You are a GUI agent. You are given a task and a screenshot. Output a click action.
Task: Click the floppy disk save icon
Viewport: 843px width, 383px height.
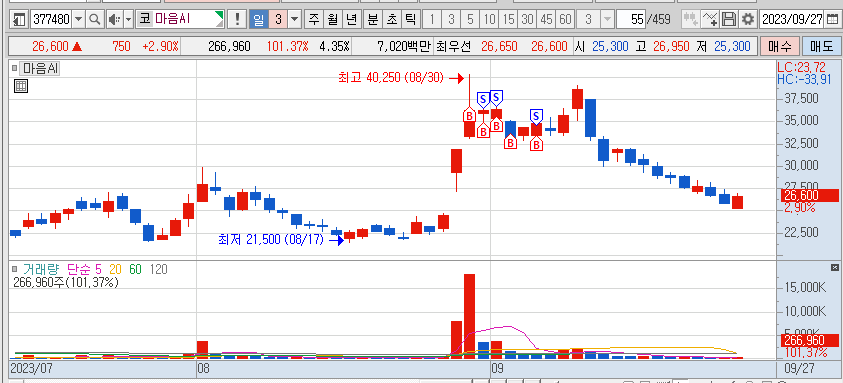(729, 20)
